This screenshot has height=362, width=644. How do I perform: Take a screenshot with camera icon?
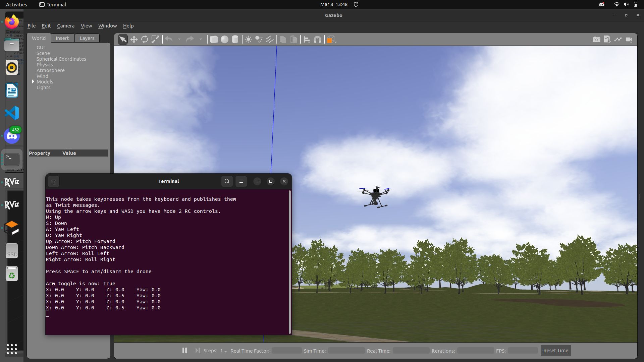[x=596, y=40]
